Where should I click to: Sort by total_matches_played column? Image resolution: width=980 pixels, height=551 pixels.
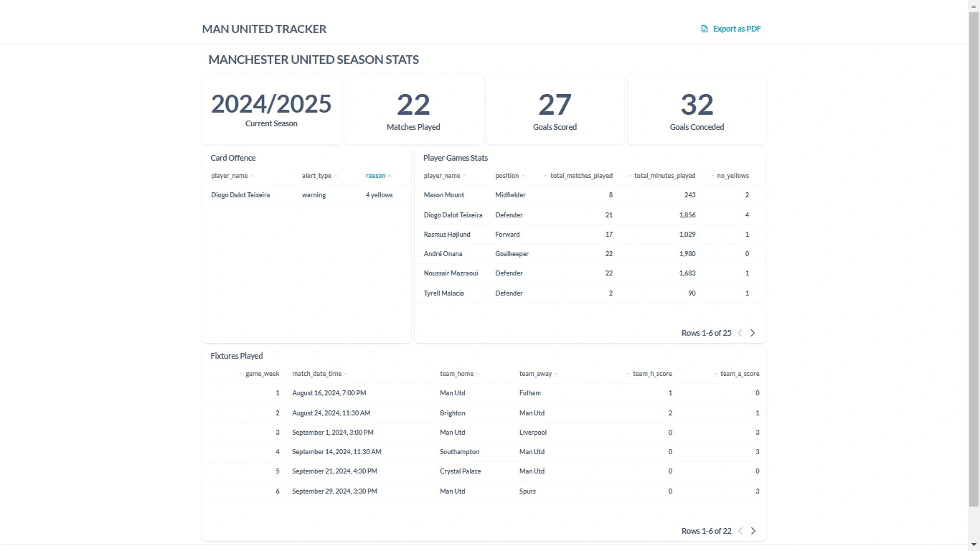pyautogui.click(x=578, y=176)
